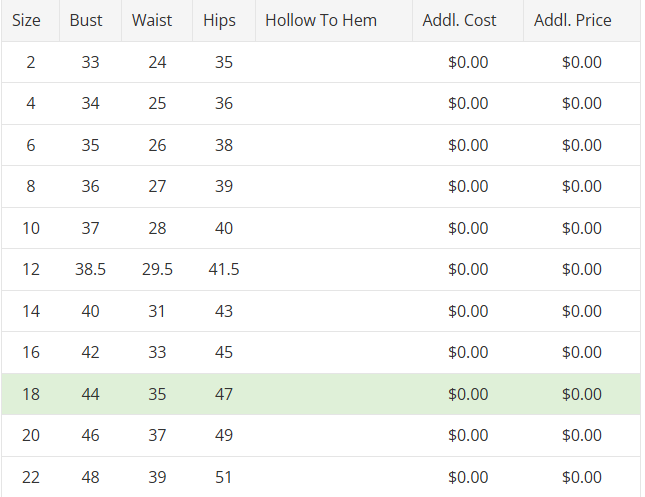Click Addl. Cost $0.00 for size 4
645x497 pixels.
coord(468,103)
